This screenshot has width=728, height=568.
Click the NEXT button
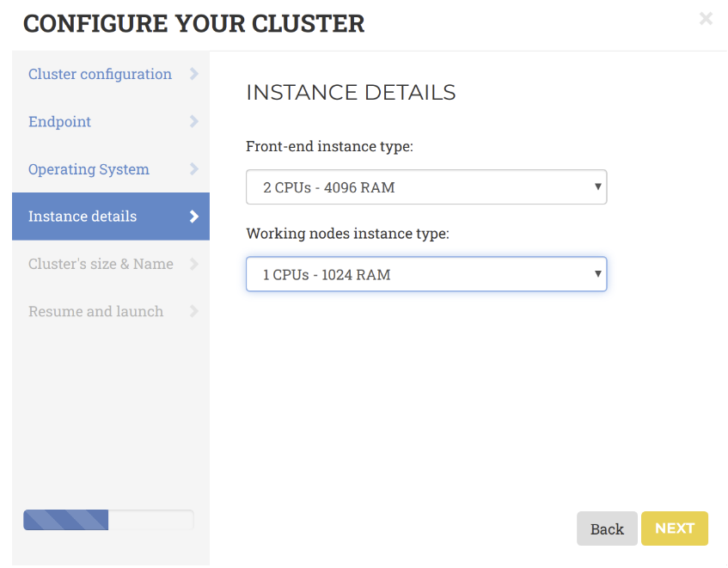(675, 528)
